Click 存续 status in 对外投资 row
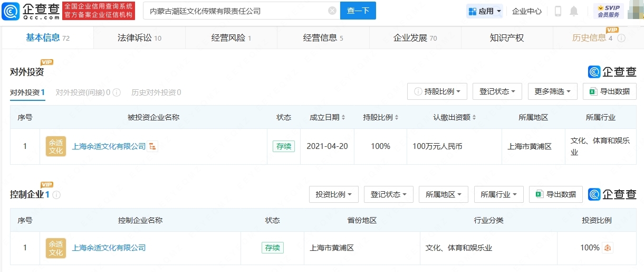This screenshot has width=644, height=272. pyautogui.click(x=284, y=146)
